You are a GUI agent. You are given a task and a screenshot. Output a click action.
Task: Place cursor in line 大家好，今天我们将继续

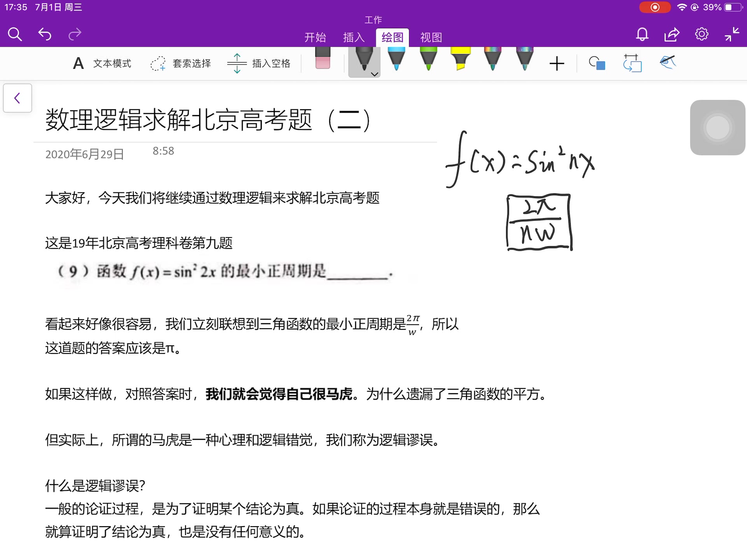(212, 198)
